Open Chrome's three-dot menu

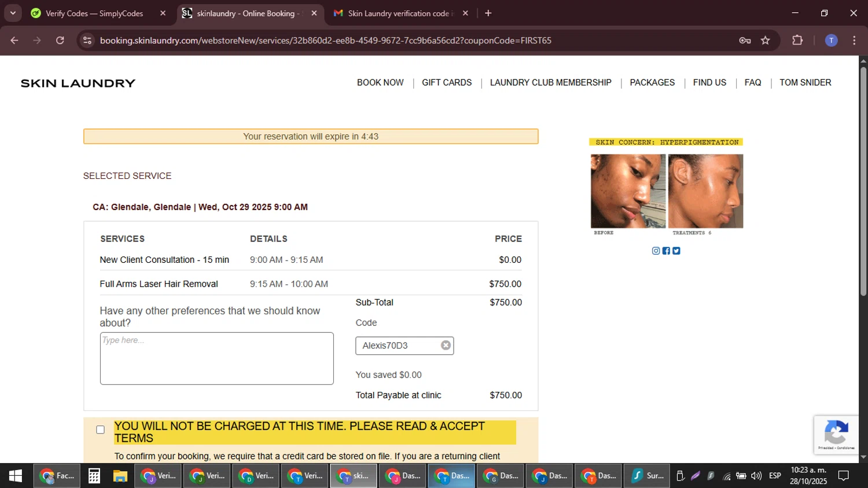[x=854, y=41]
